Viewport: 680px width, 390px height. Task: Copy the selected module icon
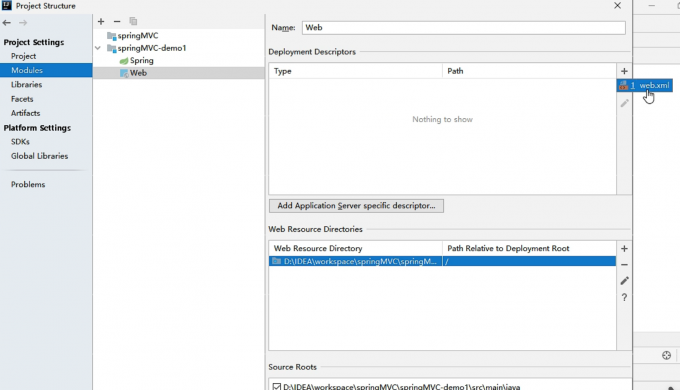click(x=133, y=21)
